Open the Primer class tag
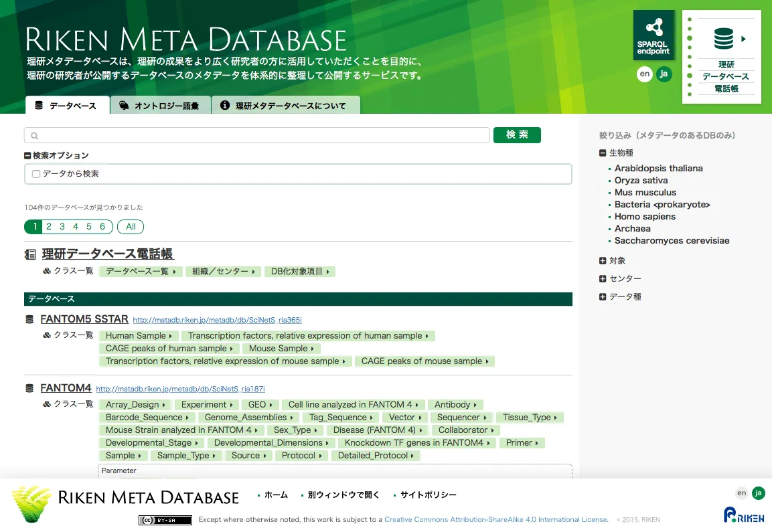 coord(522,443)
